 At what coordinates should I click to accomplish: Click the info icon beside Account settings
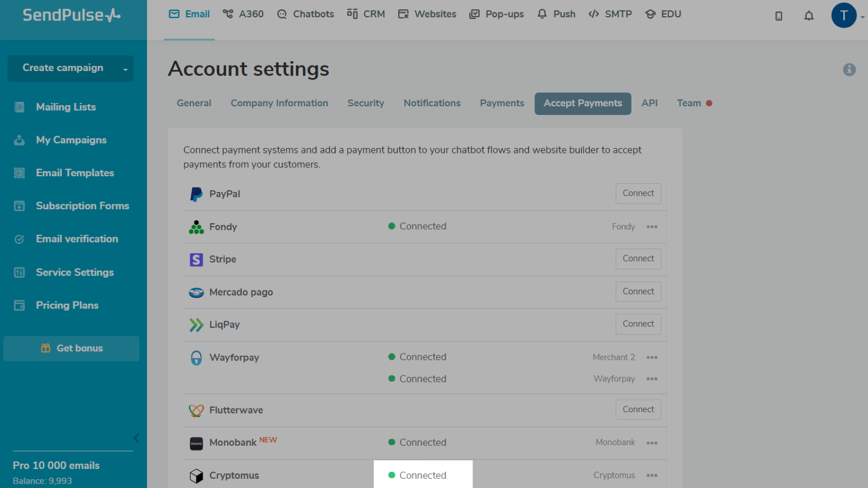[849, 69]
